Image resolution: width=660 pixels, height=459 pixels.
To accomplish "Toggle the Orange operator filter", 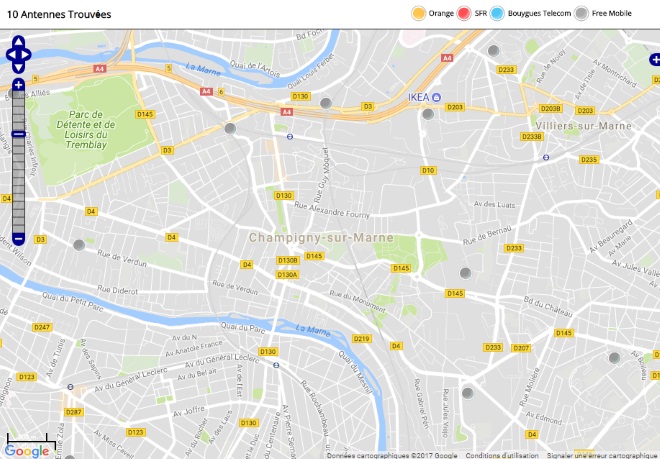I will point(433,13).
